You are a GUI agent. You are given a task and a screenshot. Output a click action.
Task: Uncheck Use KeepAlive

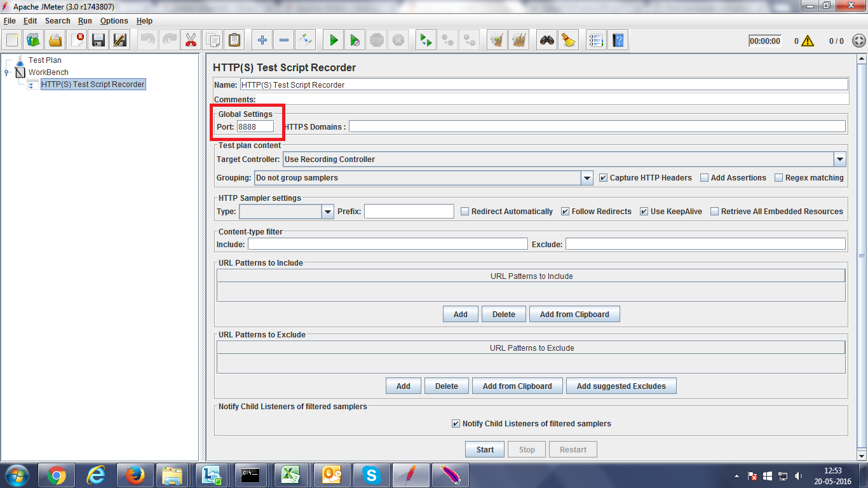point(644,212)
